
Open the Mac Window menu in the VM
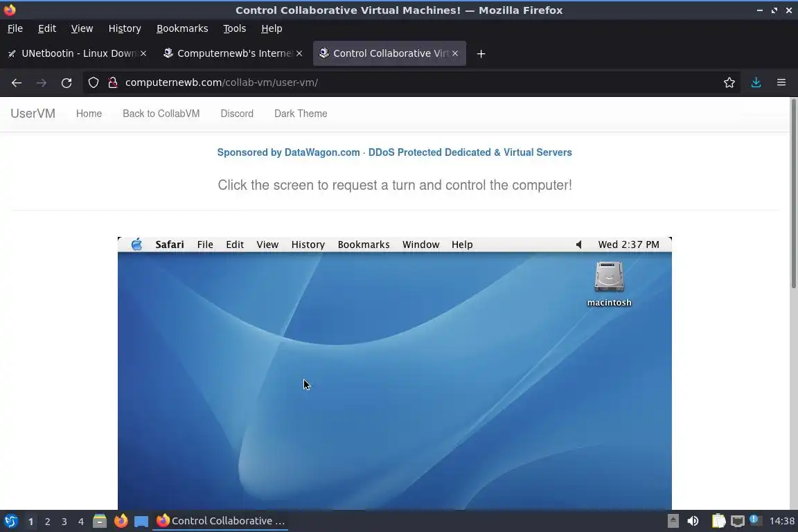pyautogui.click(x=421, y=245)
